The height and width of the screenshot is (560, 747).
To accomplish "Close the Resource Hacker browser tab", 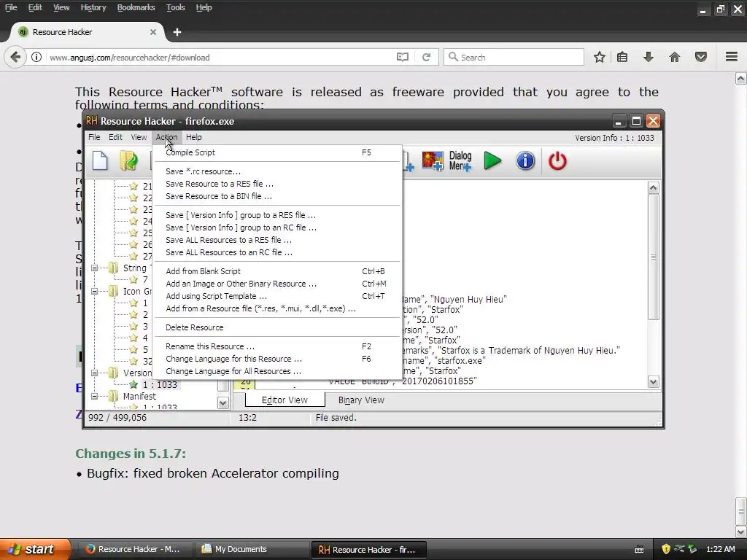I will [153, 32].
